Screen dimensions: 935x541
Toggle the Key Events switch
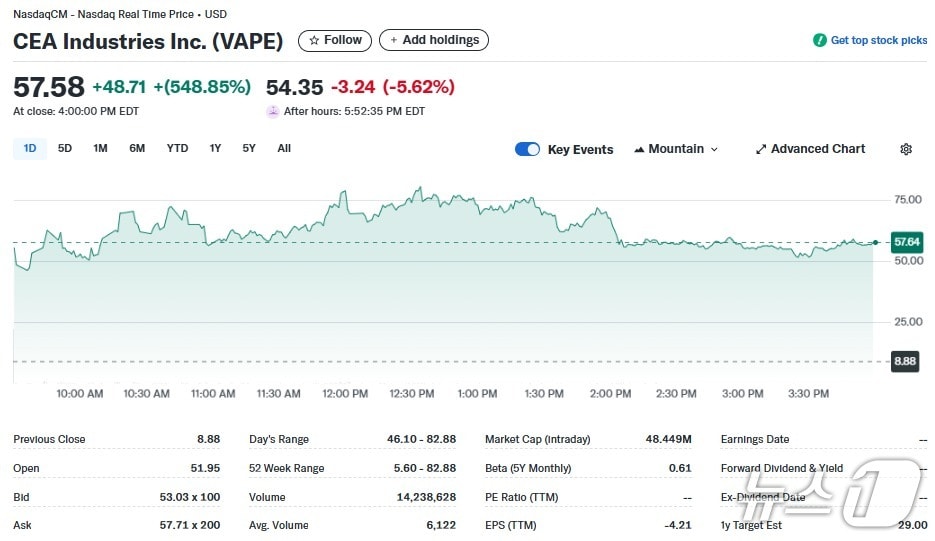pos(527,149)
